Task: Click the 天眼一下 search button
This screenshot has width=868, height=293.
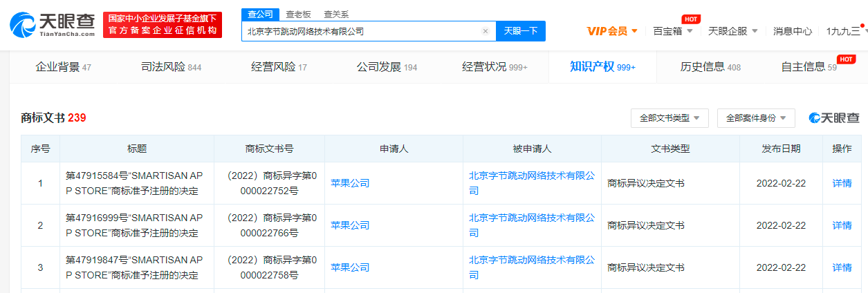Action: [520, 31]
